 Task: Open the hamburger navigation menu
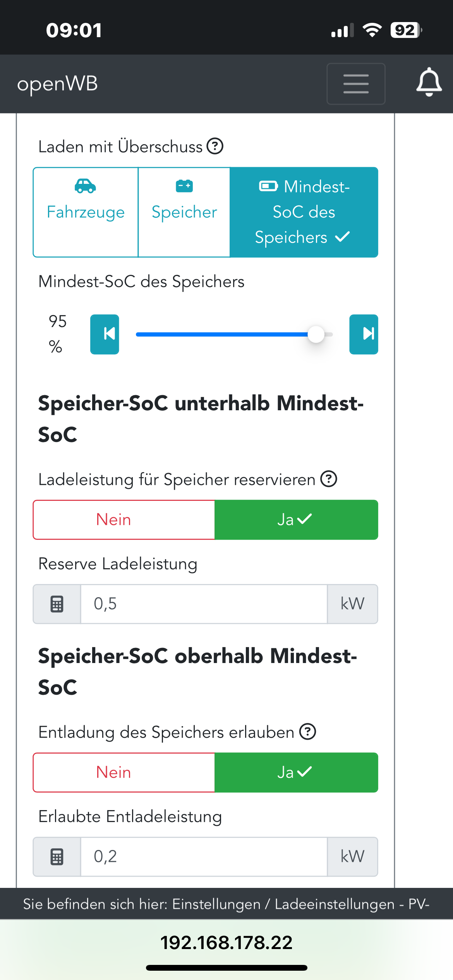click(x=356, y=84)
